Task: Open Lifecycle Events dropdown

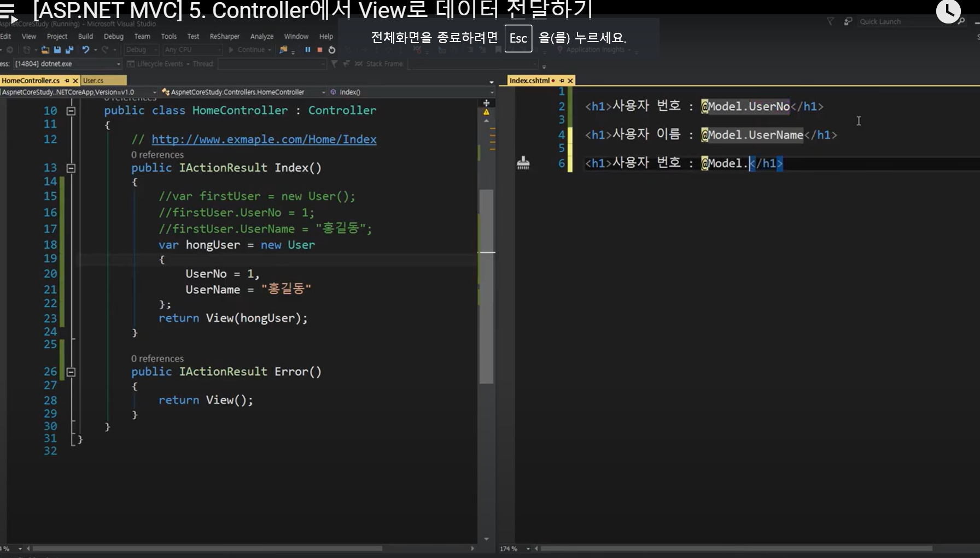Action: point(159,64)
